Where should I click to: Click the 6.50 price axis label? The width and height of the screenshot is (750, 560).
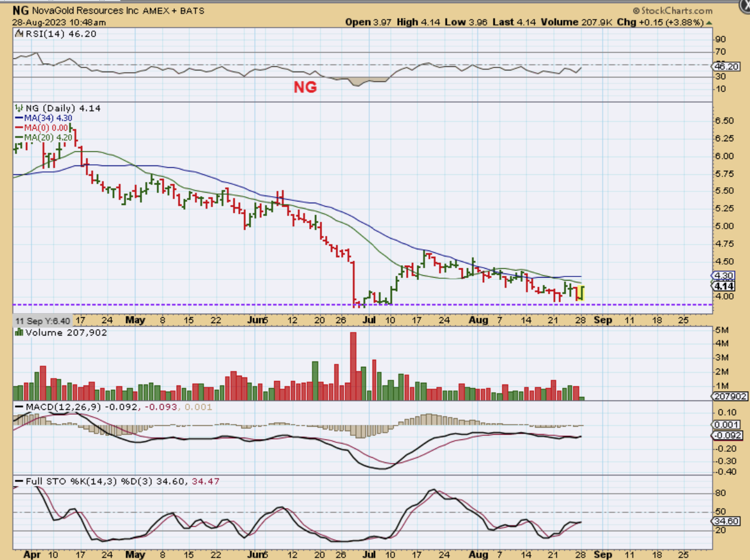[x=725, y=121]
